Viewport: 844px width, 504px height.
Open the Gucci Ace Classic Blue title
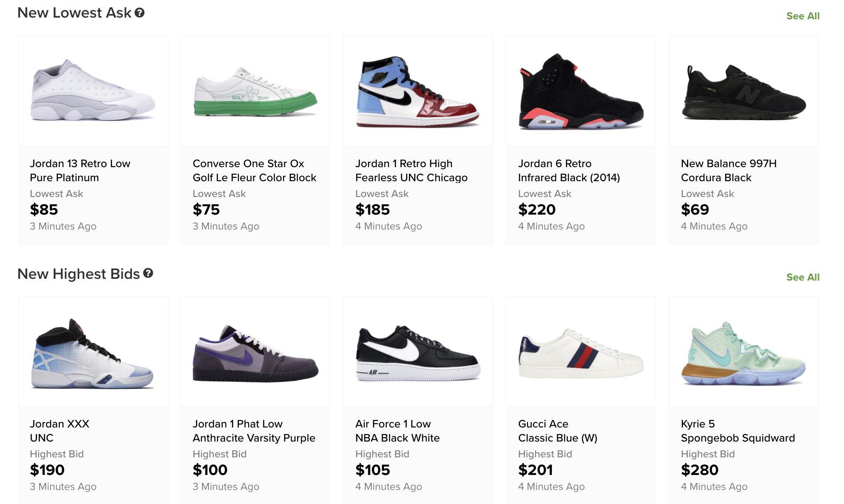[x=558, y=431]
